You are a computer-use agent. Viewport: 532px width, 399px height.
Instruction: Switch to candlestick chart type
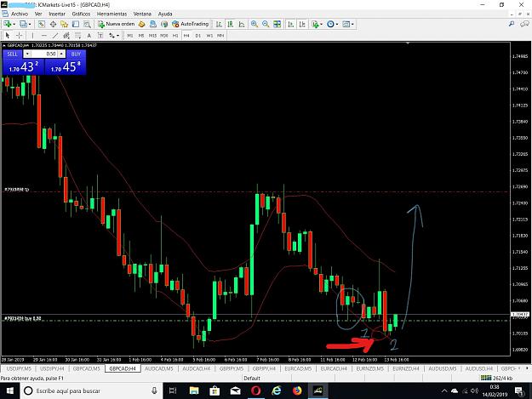click(x=231, y=24)
